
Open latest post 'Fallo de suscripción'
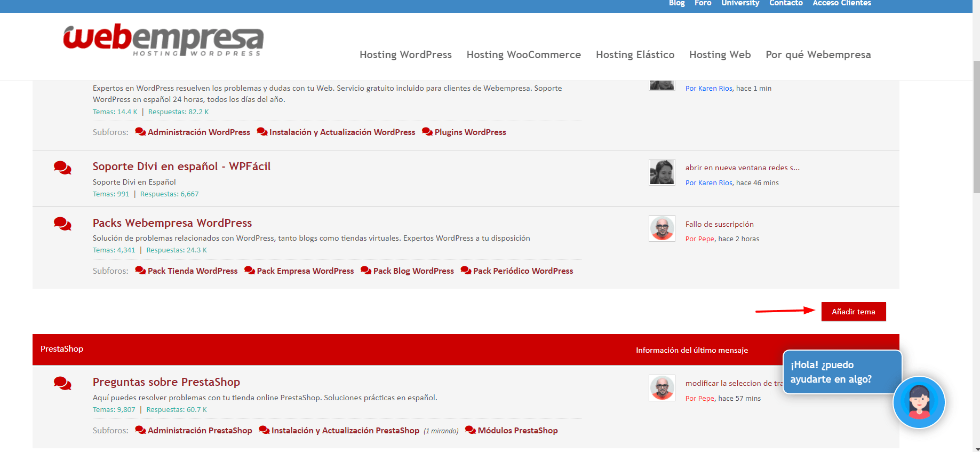(x=719, y=224)
